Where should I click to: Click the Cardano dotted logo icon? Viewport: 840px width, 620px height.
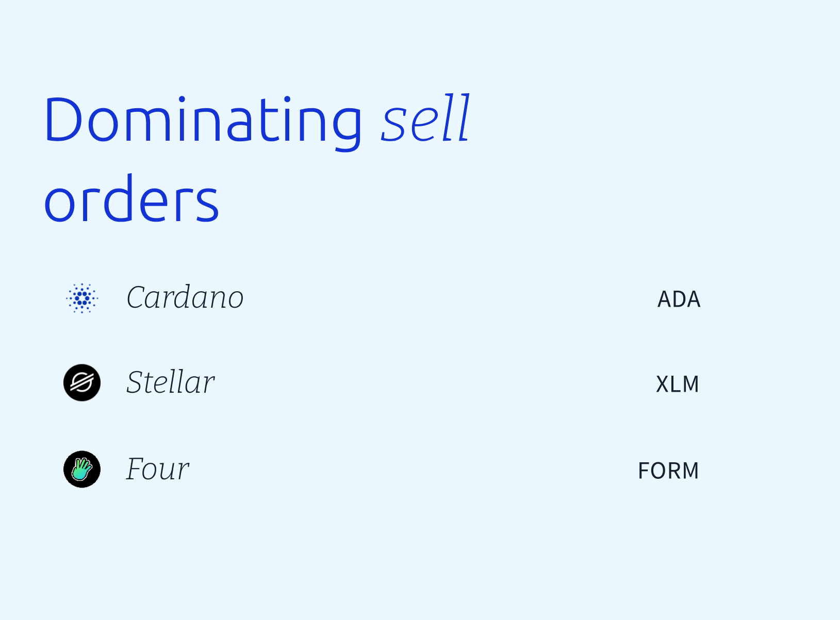tap(82, 298)
